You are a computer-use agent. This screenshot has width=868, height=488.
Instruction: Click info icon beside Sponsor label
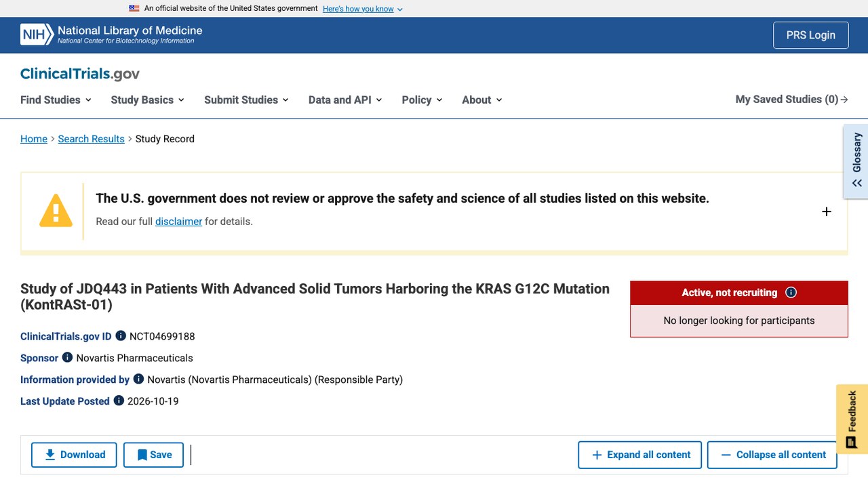[67, 357]
